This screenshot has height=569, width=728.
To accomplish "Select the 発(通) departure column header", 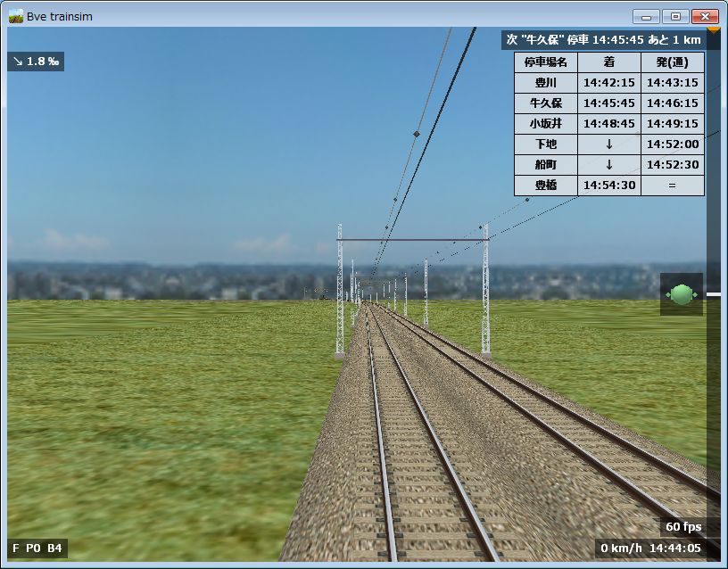I will coord(673,62).
